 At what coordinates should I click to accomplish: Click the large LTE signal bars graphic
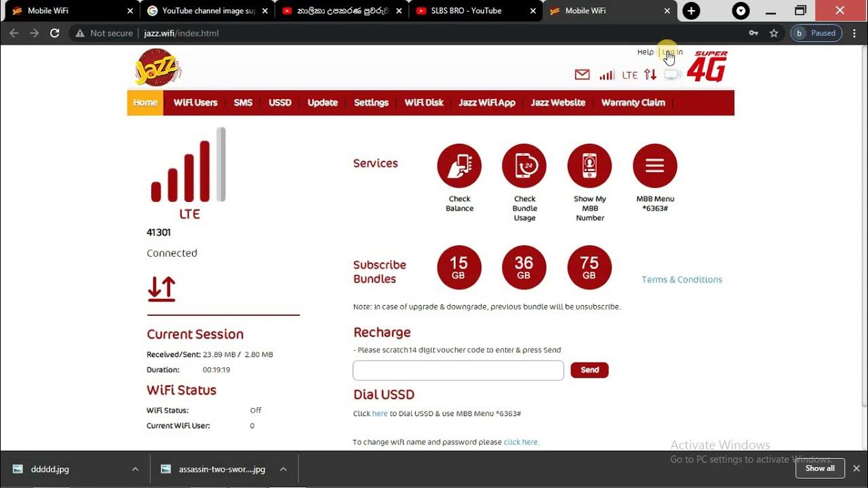189,165
